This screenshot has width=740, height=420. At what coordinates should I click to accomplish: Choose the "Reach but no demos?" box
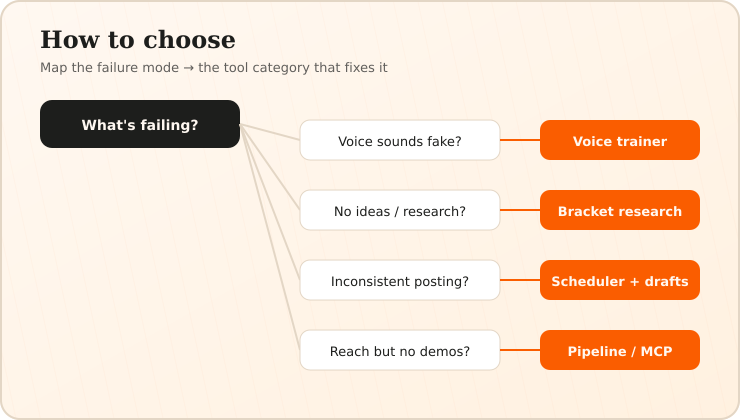pos(400,350)
